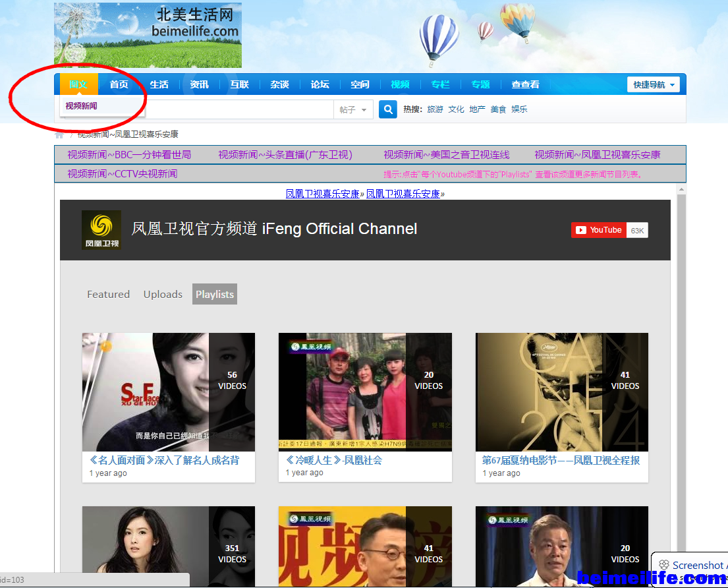Open the 视频新闻~CCTV央视新闻 link
Viewport: 728px width, 588px height.
122,174
